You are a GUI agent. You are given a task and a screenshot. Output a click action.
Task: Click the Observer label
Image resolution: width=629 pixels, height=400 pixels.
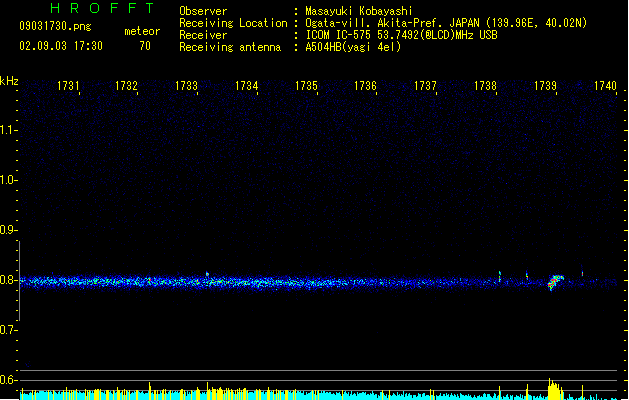point(203,11)
